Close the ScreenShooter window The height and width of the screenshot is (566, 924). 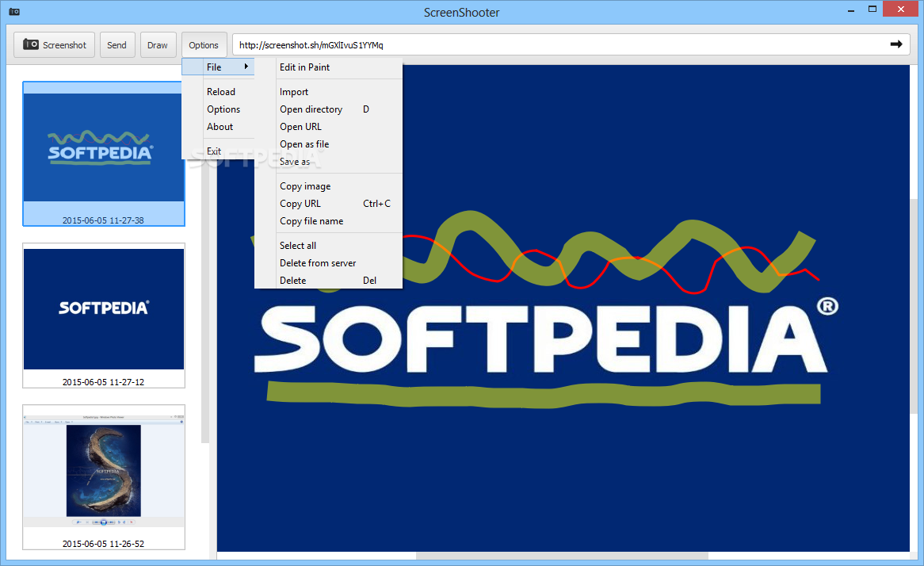(x=900, y=10)
